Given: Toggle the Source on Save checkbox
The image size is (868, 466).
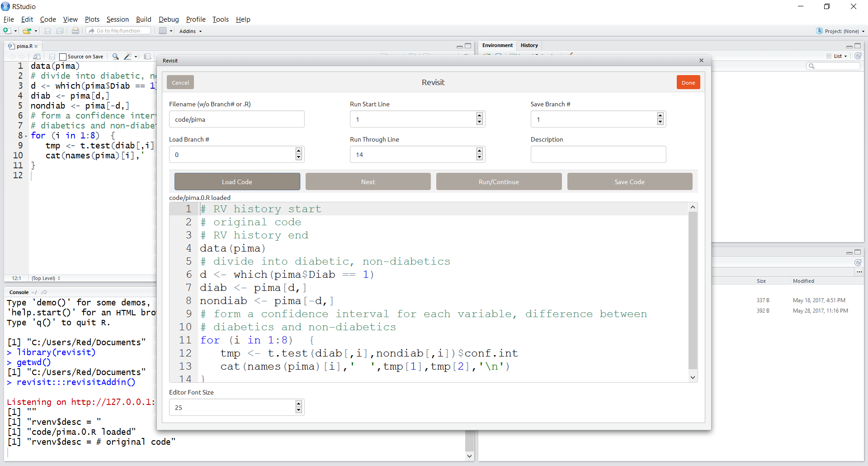Looking at the screenshot, I should 63,57.
